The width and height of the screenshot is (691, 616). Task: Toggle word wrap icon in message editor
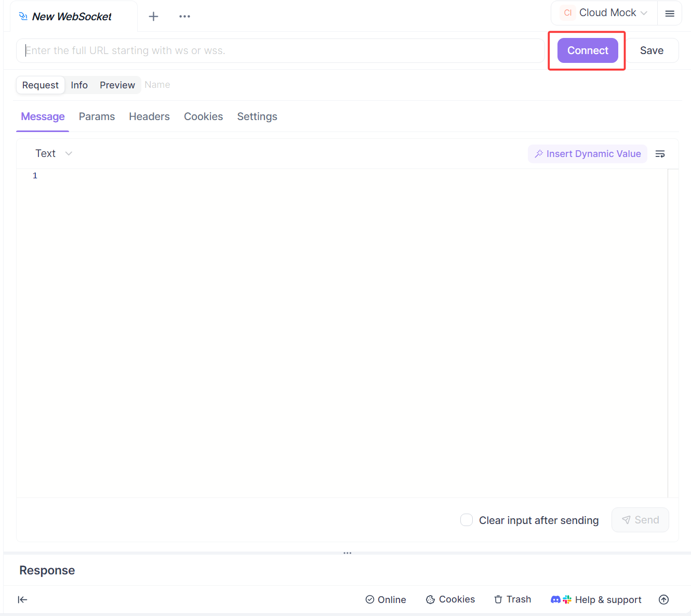[x=660, y=154]
